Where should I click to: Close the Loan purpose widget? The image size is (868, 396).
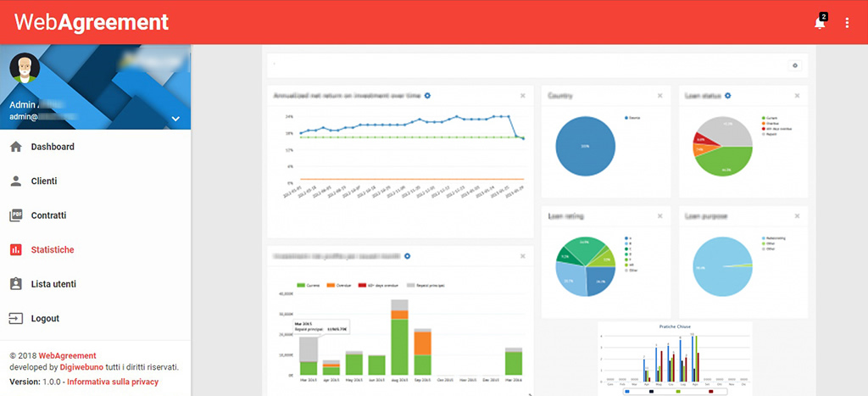click(x=797, y=217)
